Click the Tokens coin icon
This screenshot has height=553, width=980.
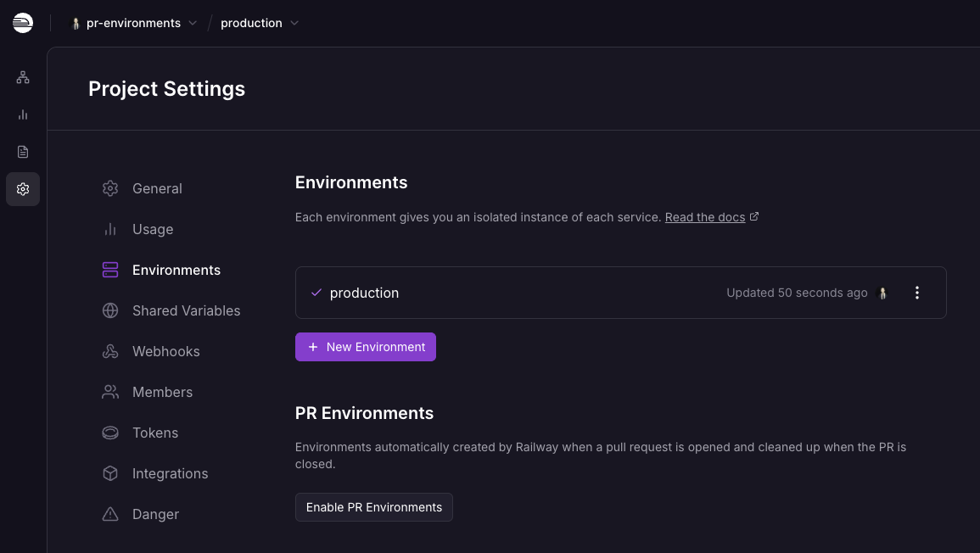pos(110,433)
